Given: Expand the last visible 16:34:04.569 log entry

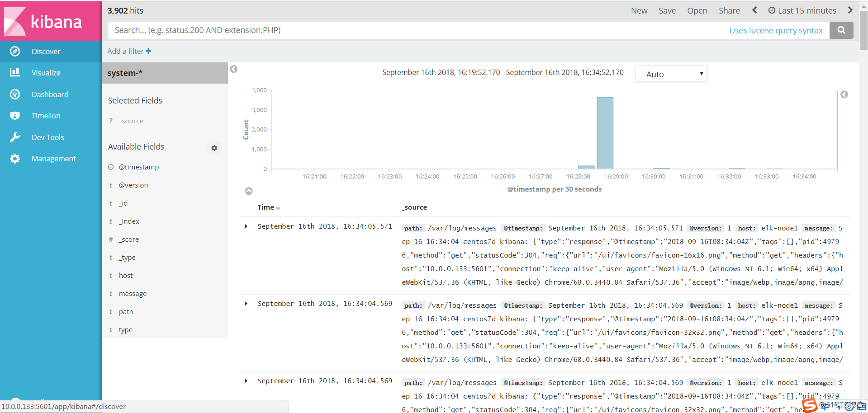Looking at the screenshot, I should tap(246, 381).
